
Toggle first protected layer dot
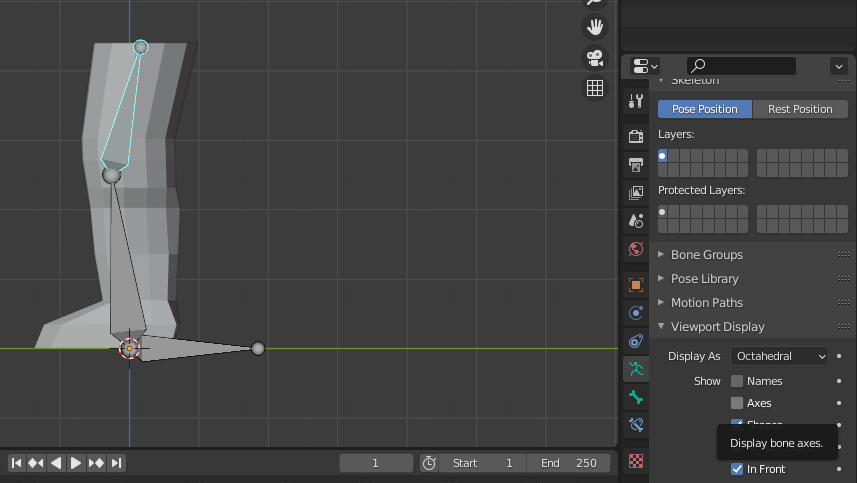662,212
